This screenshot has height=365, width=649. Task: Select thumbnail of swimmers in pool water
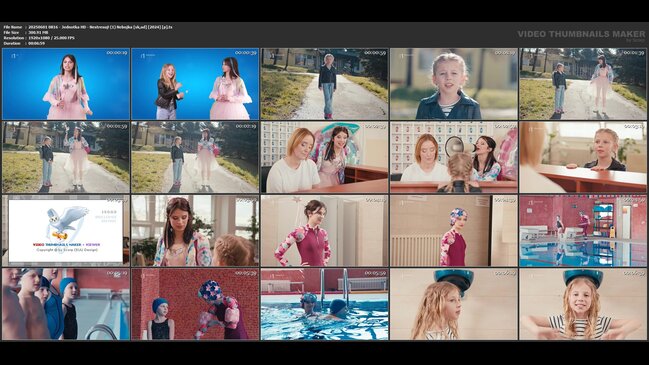(x=324, y=304)
